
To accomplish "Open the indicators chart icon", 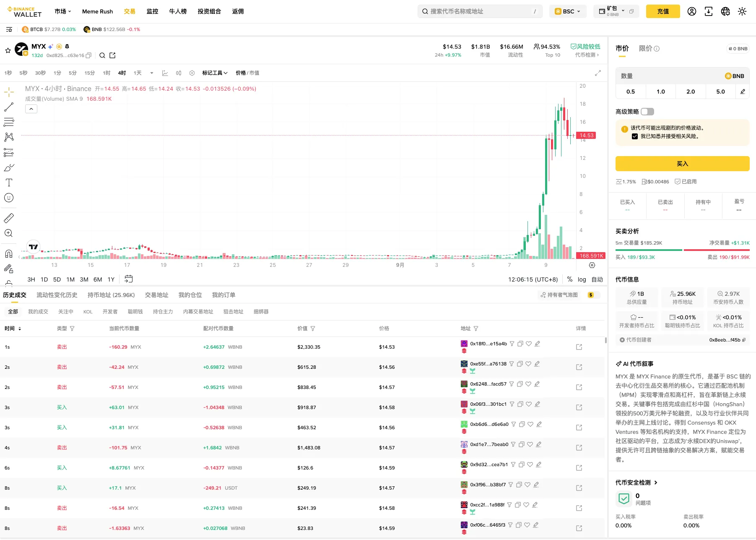I will point(165,73).
